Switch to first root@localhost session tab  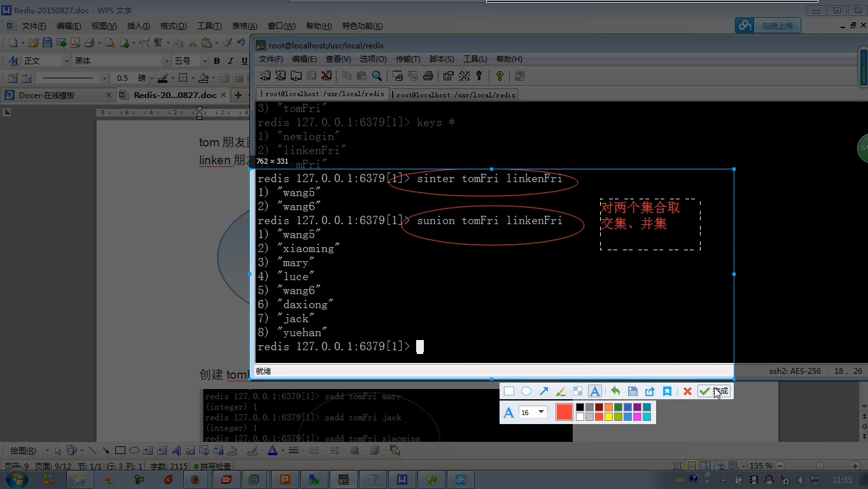coord(323,94)
